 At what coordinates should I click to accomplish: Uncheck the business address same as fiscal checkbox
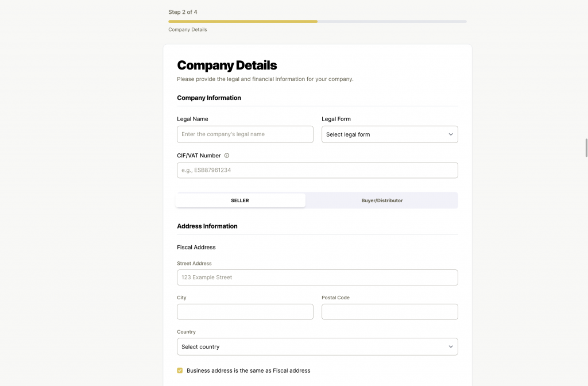point(180,370)
